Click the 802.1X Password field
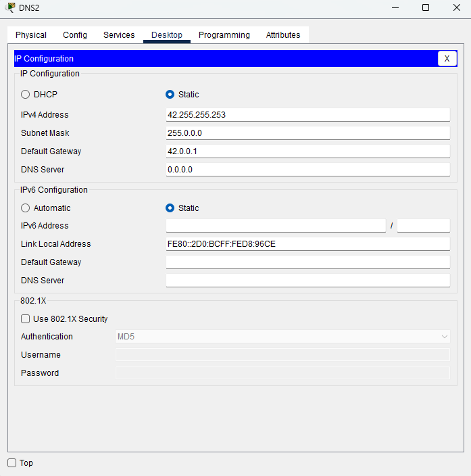Image resolution: width=471 pixels, height=476 pixels. click(282, 373)
